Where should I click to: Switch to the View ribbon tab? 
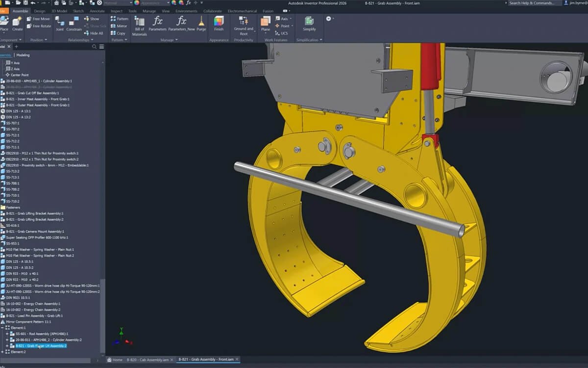pyautogui.click(x=166, y=10)
